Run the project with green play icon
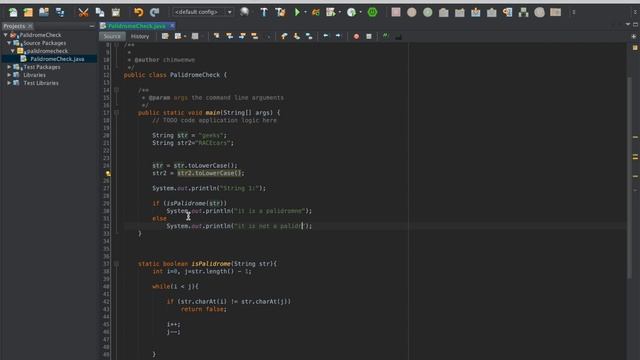 click(x=297, y=12)
